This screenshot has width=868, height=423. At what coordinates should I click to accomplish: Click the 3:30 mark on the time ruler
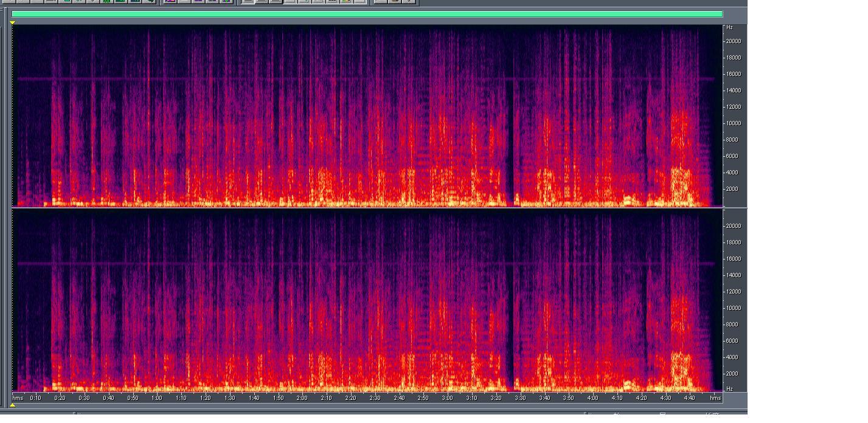[x=520, y=398]
